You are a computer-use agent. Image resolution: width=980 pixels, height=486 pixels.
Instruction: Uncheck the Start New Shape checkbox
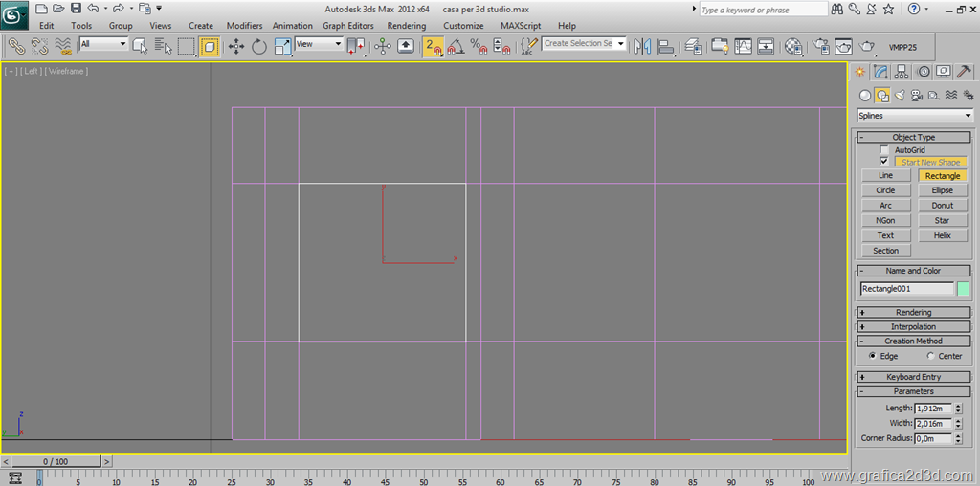click(x=884, y=162)
